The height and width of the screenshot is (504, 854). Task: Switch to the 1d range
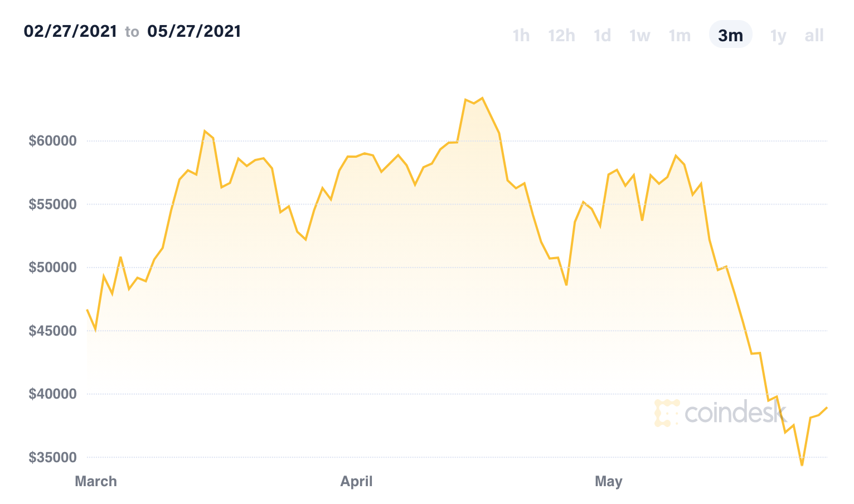602,36
